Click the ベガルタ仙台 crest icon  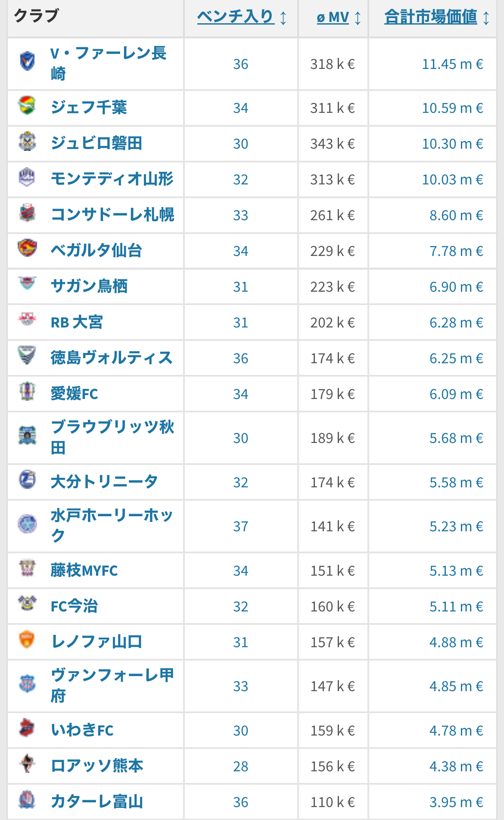click(x=27, y=248)
